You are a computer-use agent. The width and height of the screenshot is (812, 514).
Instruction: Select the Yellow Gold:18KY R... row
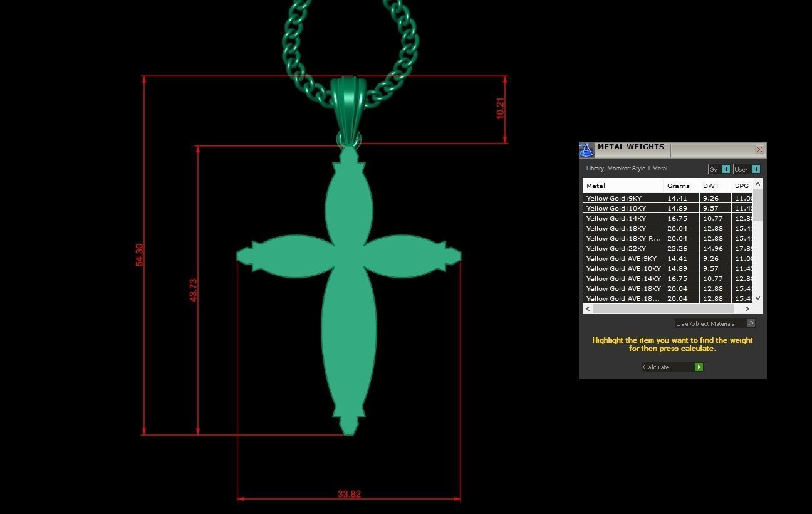pos(668,238)
